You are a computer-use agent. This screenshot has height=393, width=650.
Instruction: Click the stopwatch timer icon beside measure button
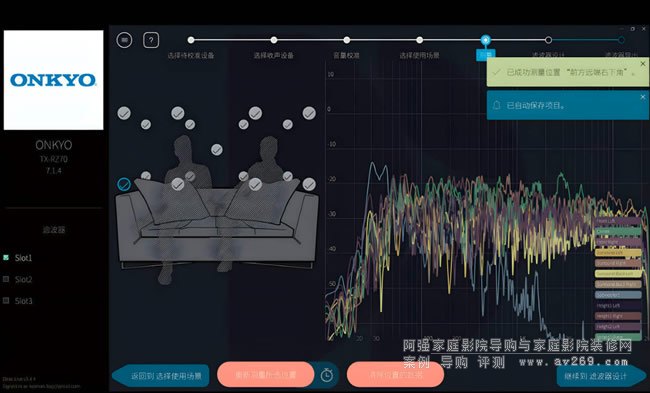327,375
